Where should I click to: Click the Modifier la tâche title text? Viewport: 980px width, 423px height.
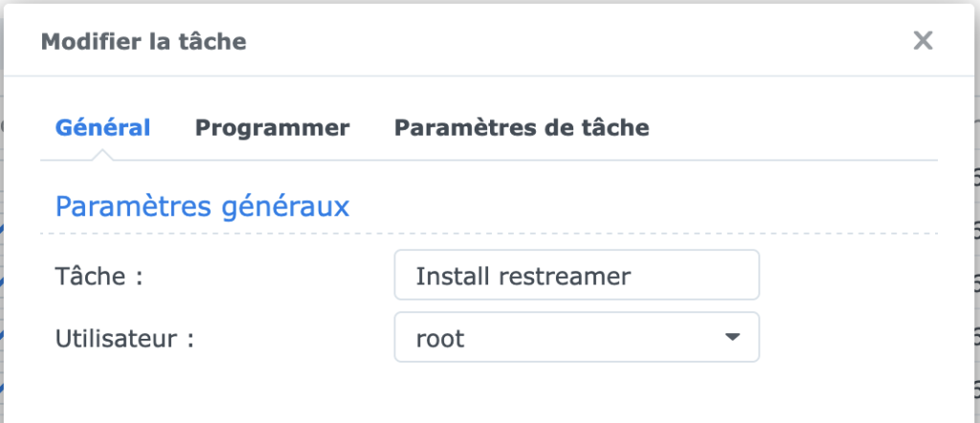(143, 41)
